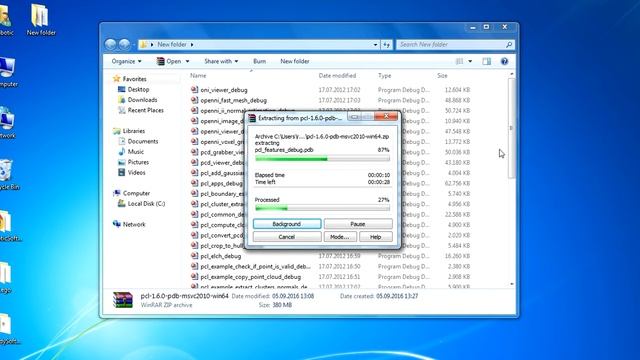Open Local Disk (C:)
The width and height of the screenshot is (640, 360).
click(146, 204)
